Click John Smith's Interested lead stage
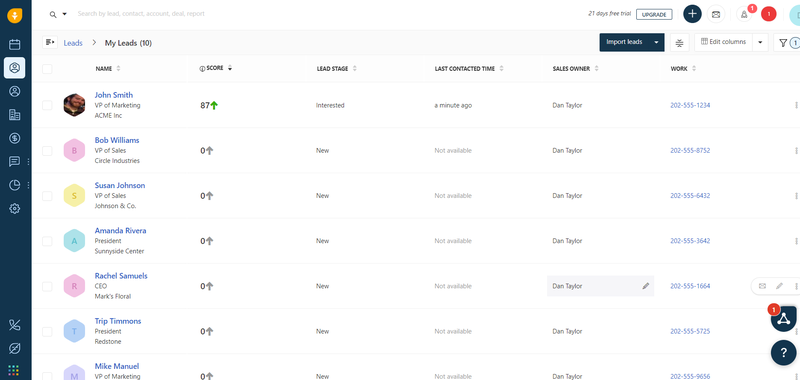 [x=330, y=106]
